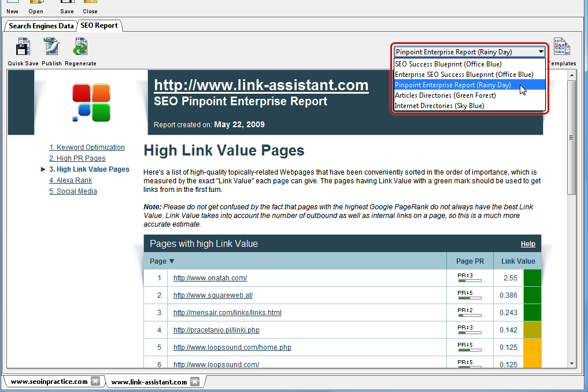Open the http://www.link-assistant.com header link
Screen dimensions: 588x392
[261, 85]
